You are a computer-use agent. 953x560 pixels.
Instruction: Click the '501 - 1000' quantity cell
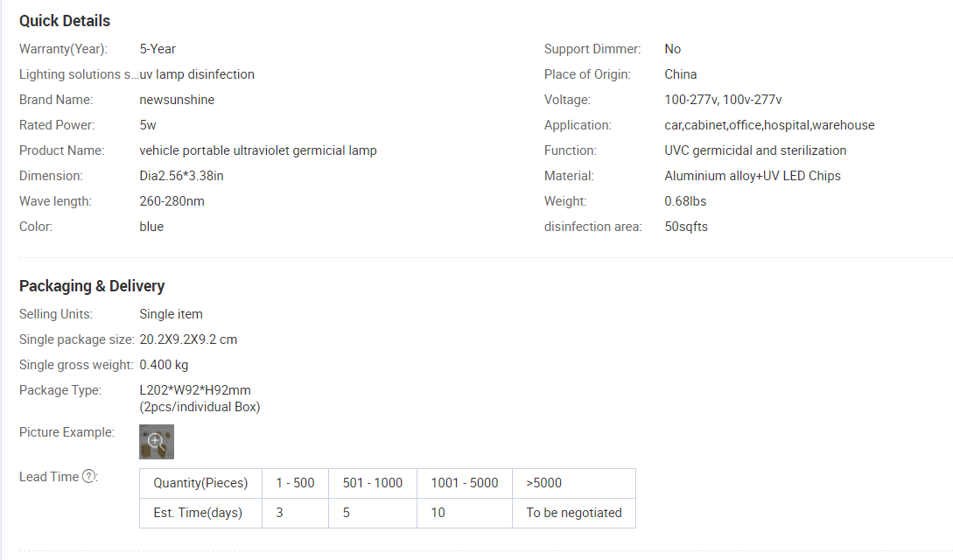click(x=373, y=484)
